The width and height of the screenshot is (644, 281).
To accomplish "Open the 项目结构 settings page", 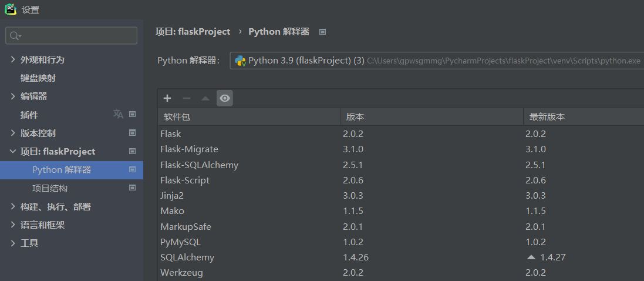I will tap(50, 189).
